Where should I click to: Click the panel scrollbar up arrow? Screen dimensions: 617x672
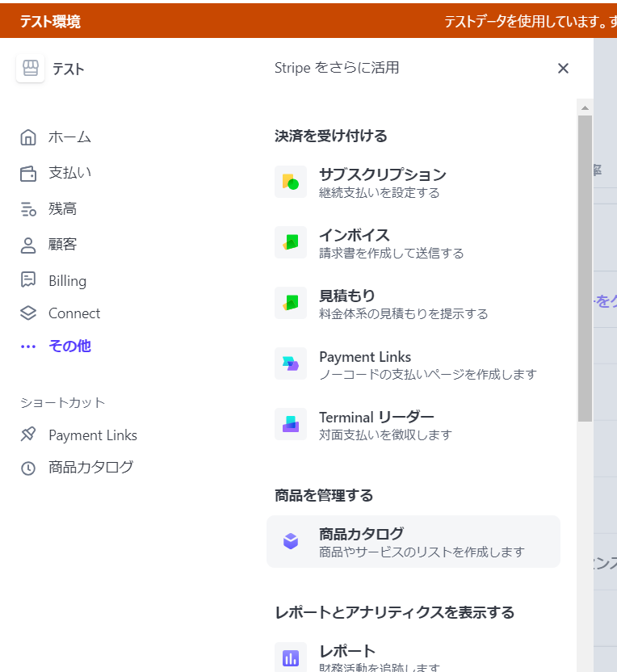point(585,108)
